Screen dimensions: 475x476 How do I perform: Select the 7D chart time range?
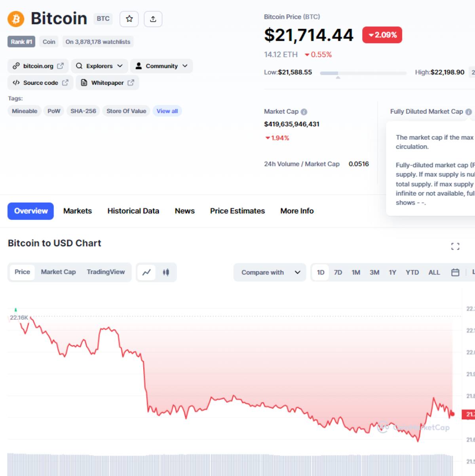(338, 272)
